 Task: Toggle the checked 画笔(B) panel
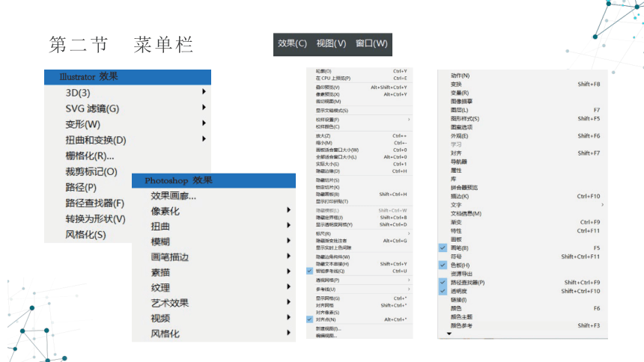(x=523, y=248)
